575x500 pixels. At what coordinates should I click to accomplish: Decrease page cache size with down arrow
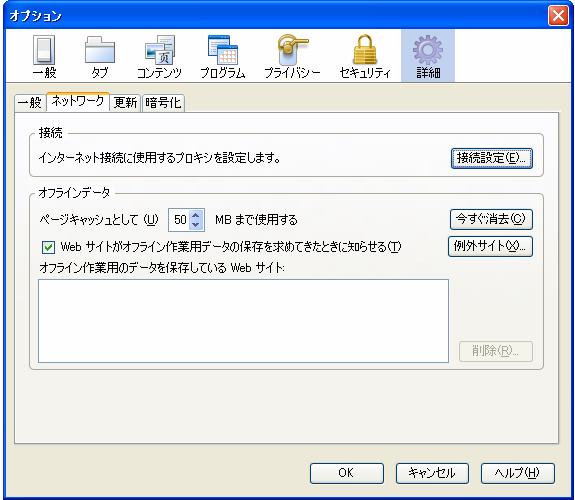(x=196, y=225)
